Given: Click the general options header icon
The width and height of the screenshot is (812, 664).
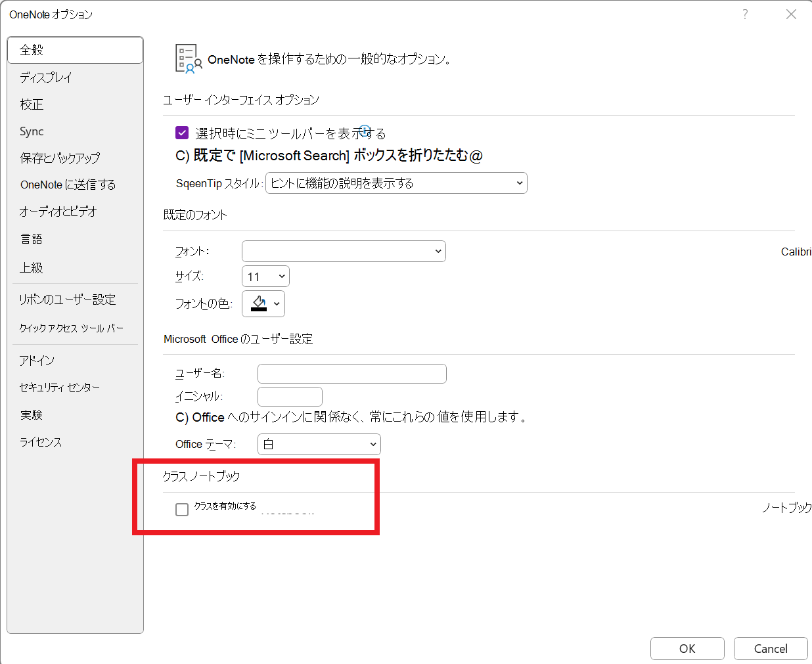Looking at the screenshot, I should (x=189, y=58).
